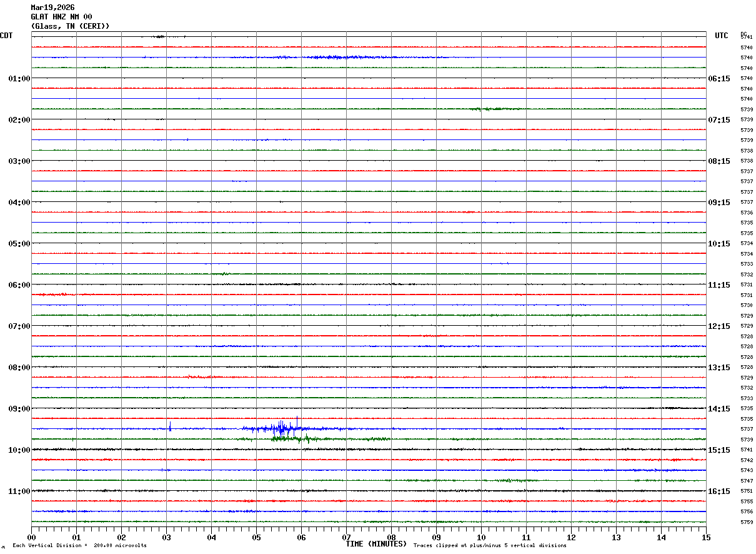Click the TIME (MINUTES) axis title
The height and width of the screenshot is (554, 756).
coord(376,544)
